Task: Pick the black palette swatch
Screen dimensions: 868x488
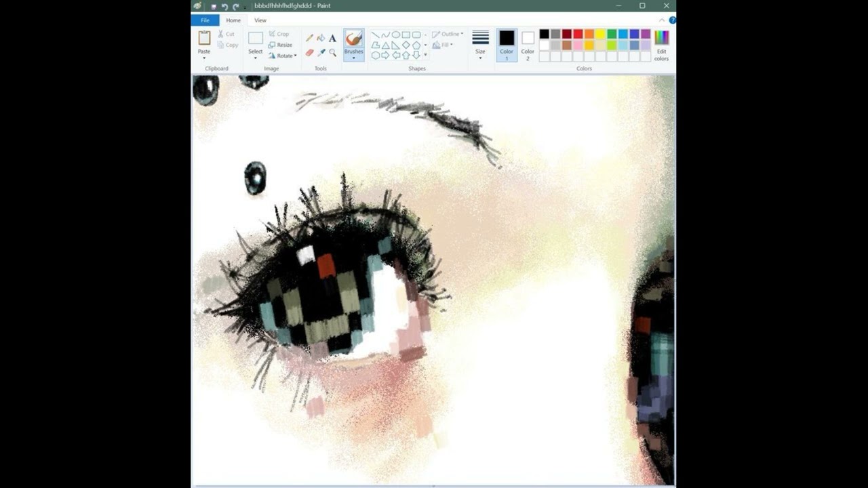Action: pyautogui.click(x=544, y=34)
